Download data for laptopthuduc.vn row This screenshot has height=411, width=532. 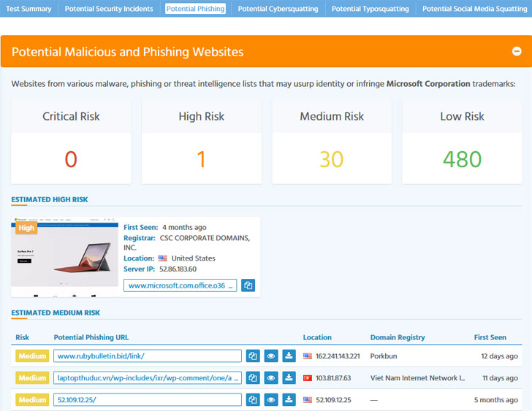[289, 378]
